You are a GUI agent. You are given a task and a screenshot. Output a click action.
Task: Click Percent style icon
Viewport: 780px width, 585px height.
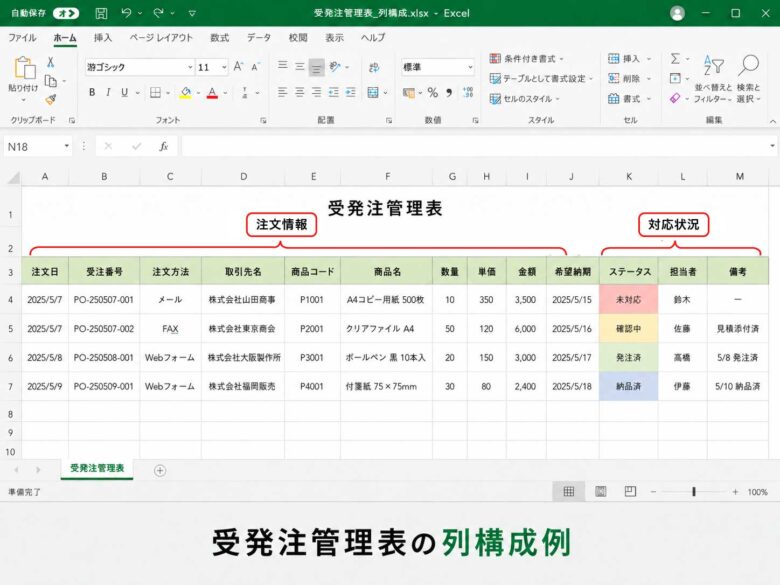pyautogui.click(x=433, y=93)
